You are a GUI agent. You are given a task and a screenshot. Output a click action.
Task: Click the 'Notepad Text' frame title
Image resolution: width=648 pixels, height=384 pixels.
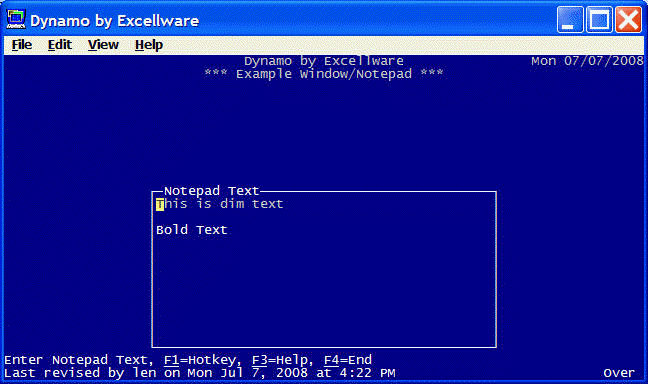click(212, 191)
